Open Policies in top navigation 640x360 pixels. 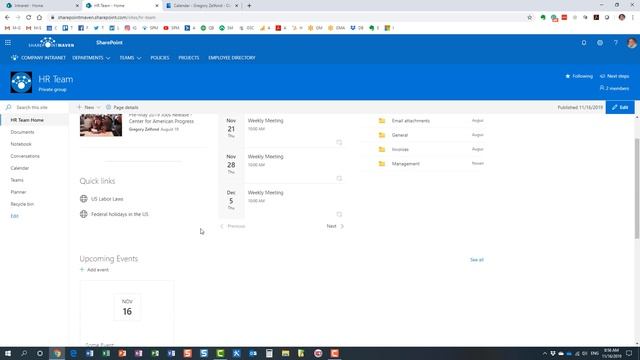[160, 58]
